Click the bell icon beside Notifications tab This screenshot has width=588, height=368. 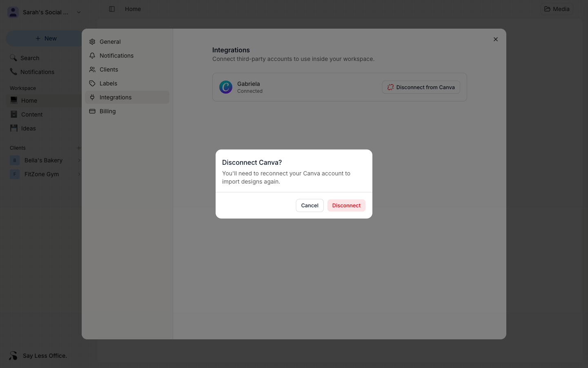pyautogui.click(x=92, y=56)
